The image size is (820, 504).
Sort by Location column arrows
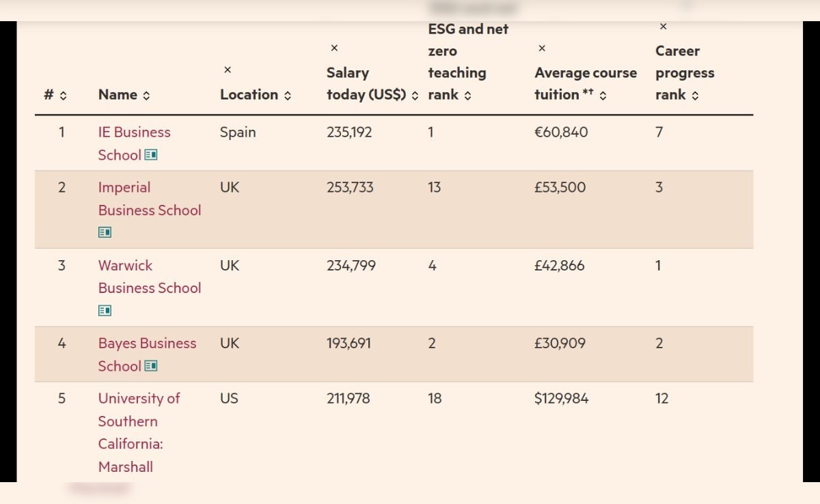click(287, 96)
